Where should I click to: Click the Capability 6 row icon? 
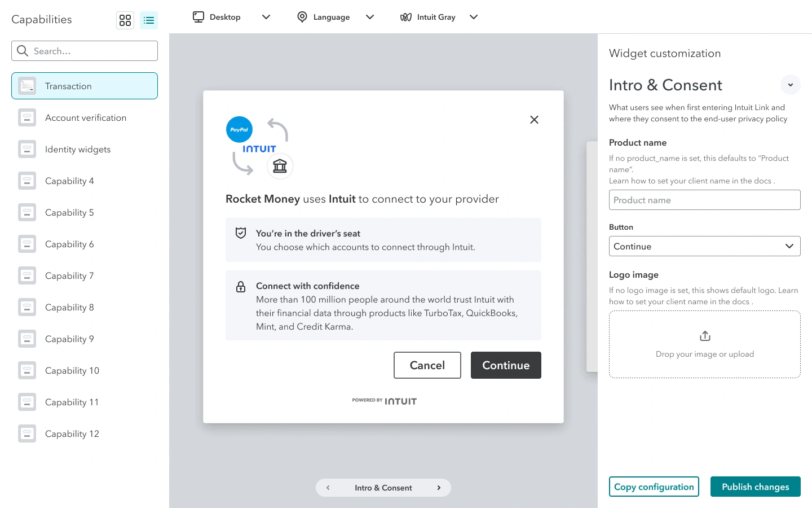(27, 244)
